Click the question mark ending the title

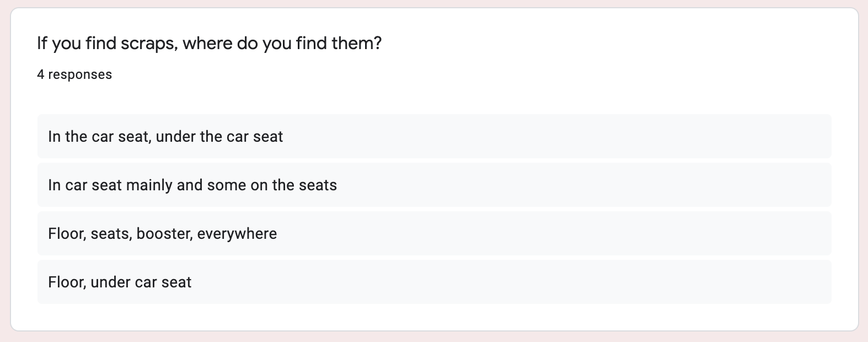pyautogui.click(x=377, y=43)
